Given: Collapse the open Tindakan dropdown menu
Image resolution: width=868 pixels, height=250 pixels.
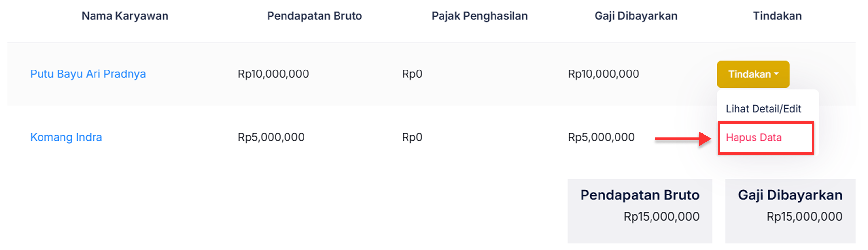Looking at the screenshot, I should 753,74.
